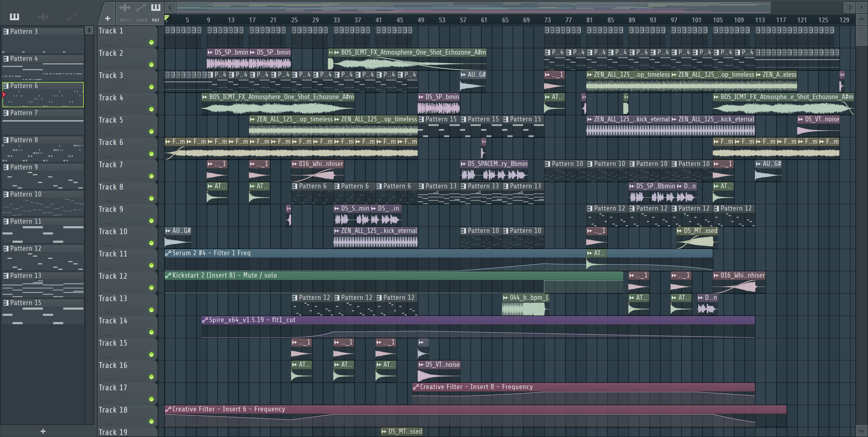
Task: Open the 044_b..bpm_L clip menu on Track 13
Action: (505, 297)
